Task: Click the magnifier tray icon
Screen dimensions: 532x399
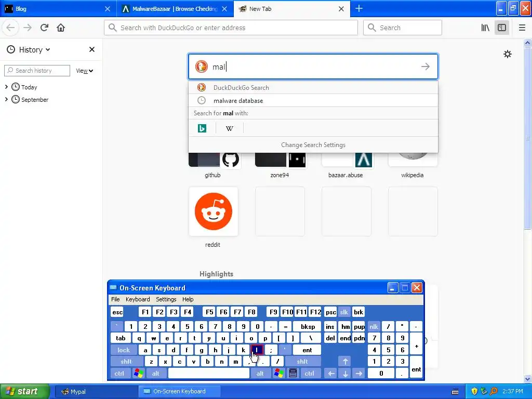Action: coord(494,391)
